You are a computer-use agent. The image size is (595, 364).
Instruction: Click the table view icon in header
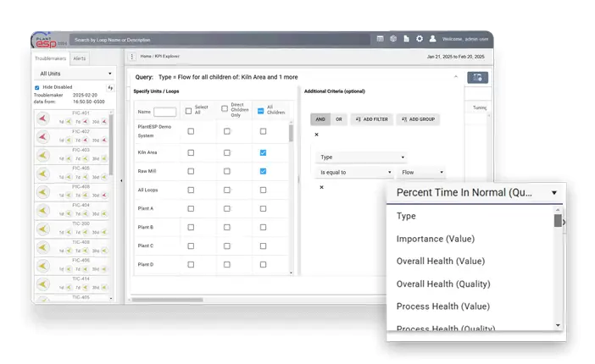coord(380,38)
